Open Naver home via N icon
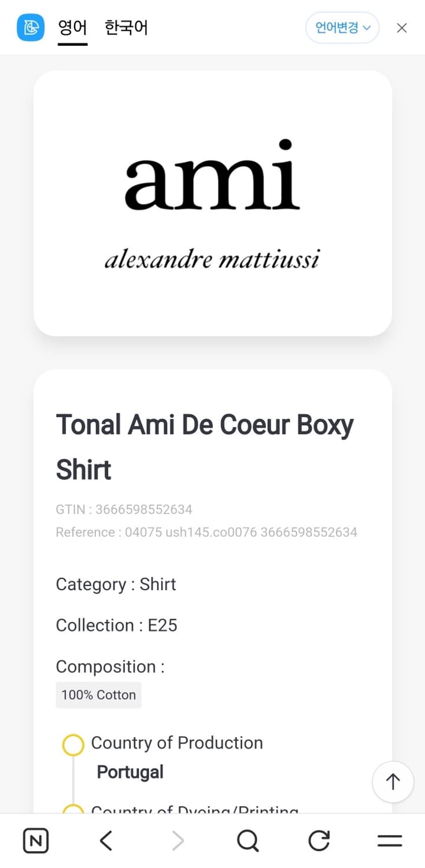The width and height of the screenshot is (425, 868). tap(36, 841)
